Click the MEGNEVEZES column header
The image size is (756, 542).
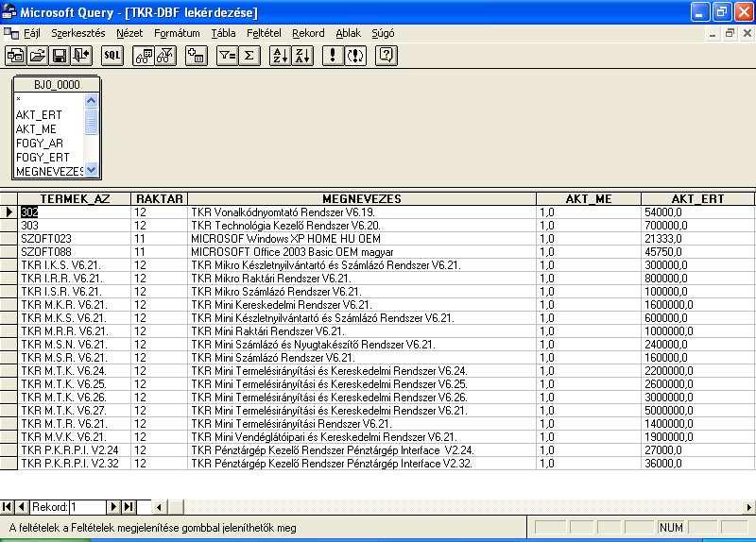[x=362, y=198]
